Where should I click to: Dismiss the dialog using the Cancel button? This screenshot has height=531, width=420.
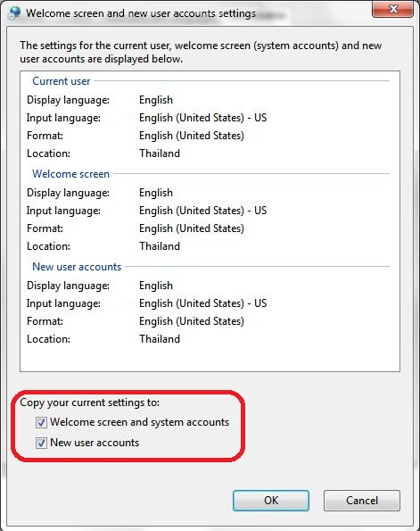pos(362,500)
